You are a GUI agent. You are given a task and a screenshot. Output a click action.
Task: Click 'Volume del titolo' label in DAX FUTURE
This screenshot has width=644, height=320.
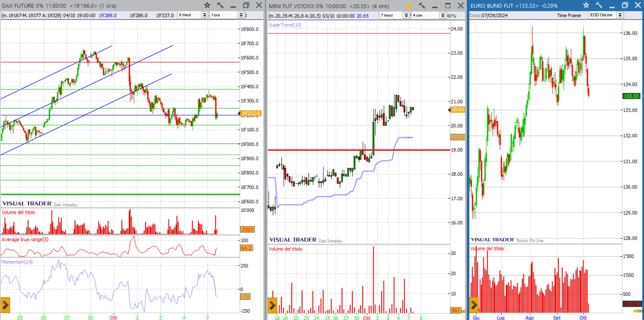tap(18, 212)
